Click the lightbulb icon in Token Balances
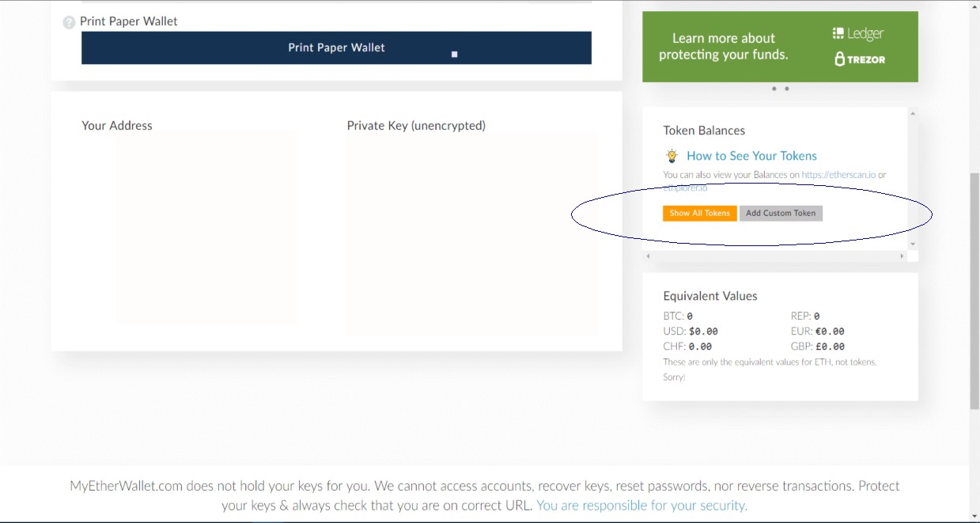 672,156
